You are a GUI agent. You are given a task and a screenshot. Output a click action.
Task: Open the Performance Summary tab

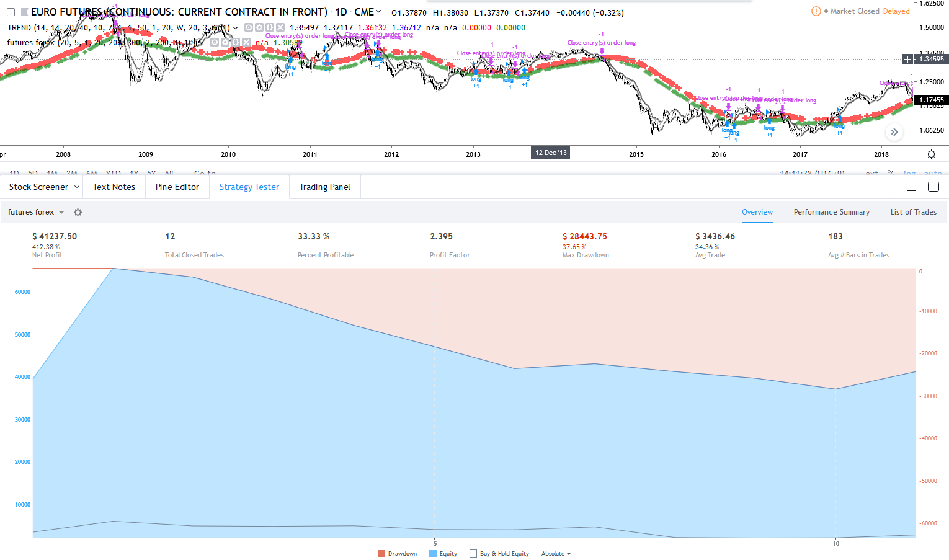coord(831,212)
